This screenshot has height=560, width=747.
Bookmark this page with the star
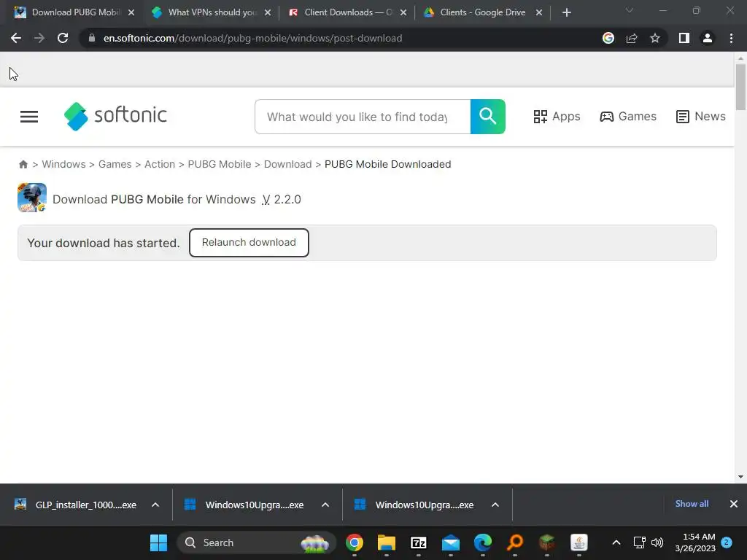point(655,38)
